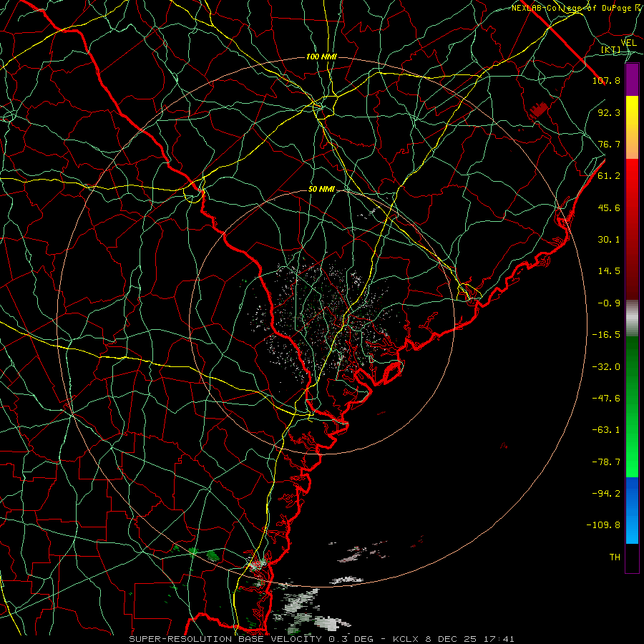Select the 107.8 velocity scale value
This screenshot has height=644, width=644.
606,80
